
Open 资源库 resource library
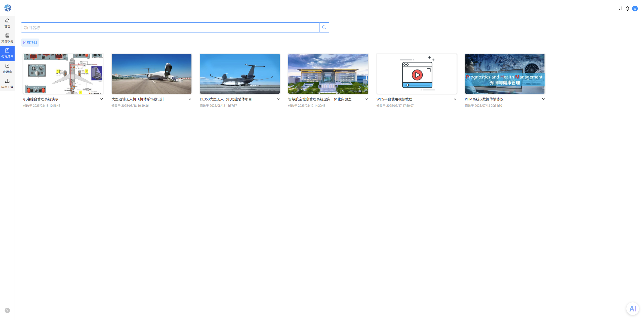point(7,68)
